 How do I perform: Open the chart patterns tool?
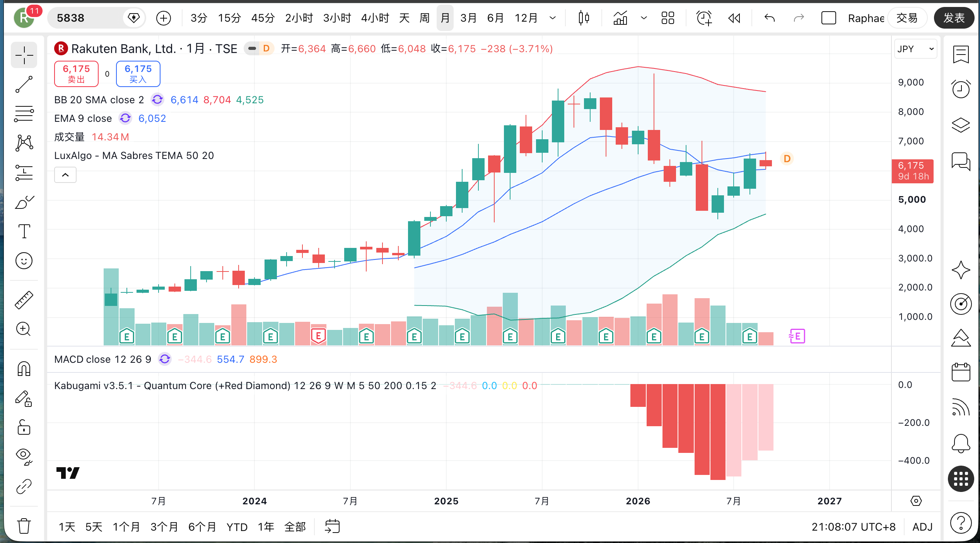click(x=24, y=143)
